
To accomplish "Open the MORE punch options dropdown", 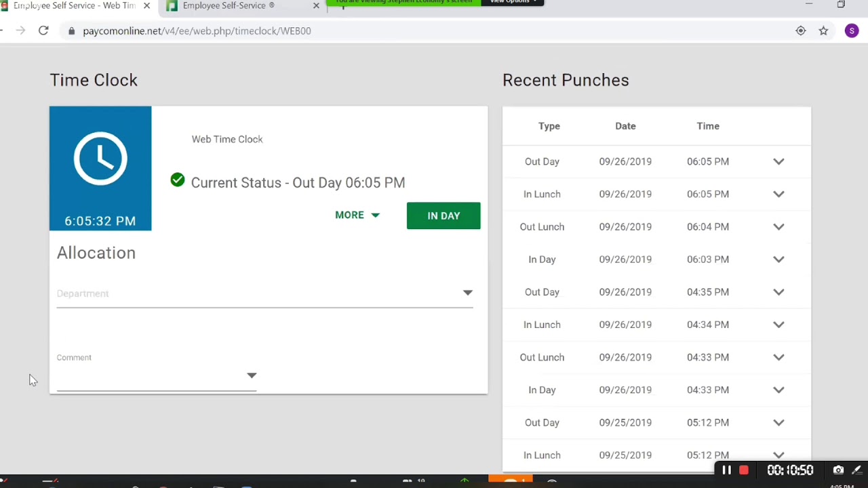I will click(x=357, y=215).
